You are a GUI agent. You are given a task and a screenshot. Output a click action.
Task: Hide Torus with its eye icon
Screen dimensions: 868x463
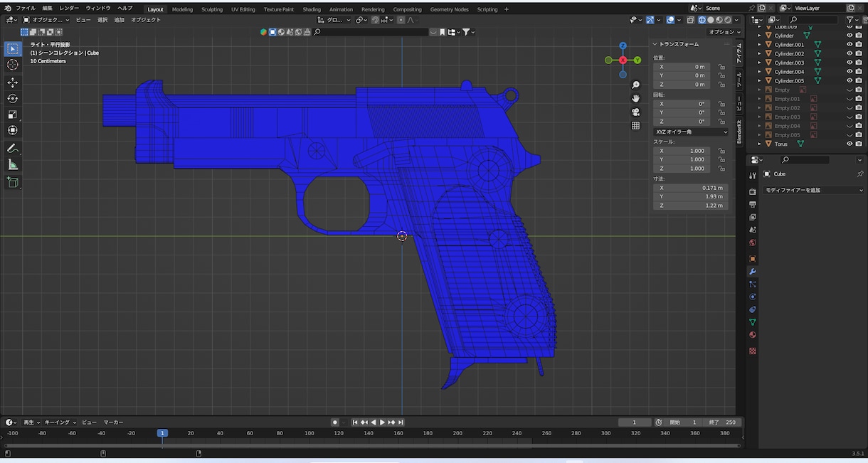tap(849, 144)
